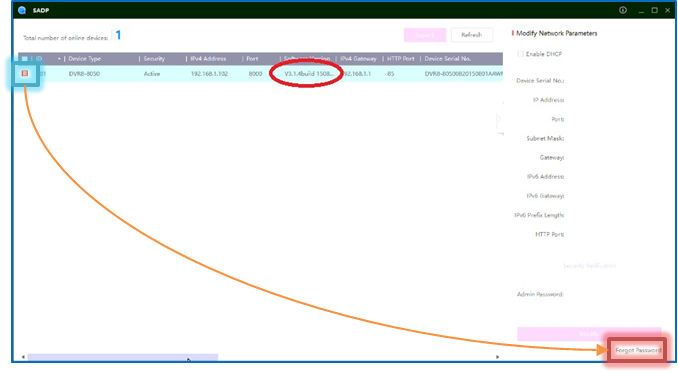Open the Forgot Password link
Screen dimensions: 678x374
tap(638, 350)
